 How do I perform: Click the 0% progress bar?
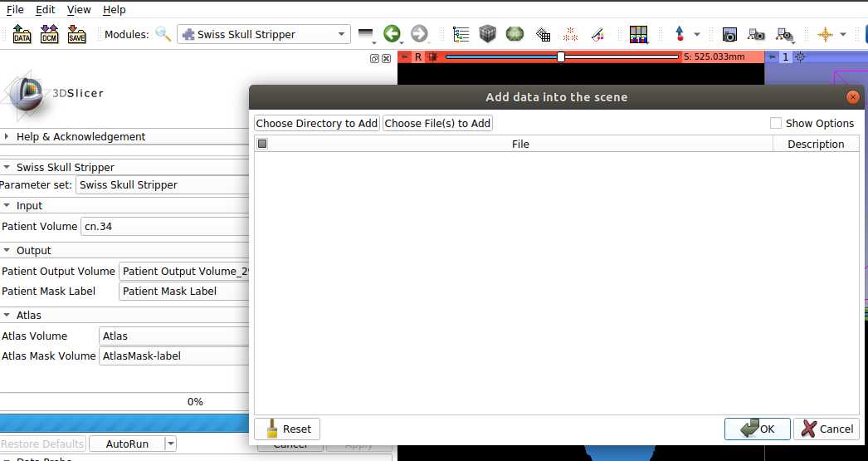click(124, 402)
